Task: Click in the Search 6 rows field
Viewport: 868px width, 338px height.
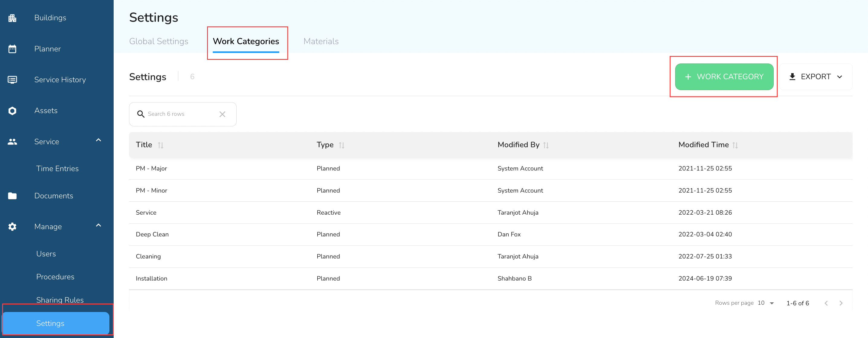Action: tap(183, 114)
